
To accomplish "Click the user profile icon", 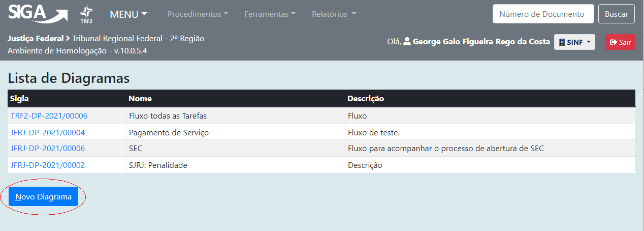I will [407, 42].
